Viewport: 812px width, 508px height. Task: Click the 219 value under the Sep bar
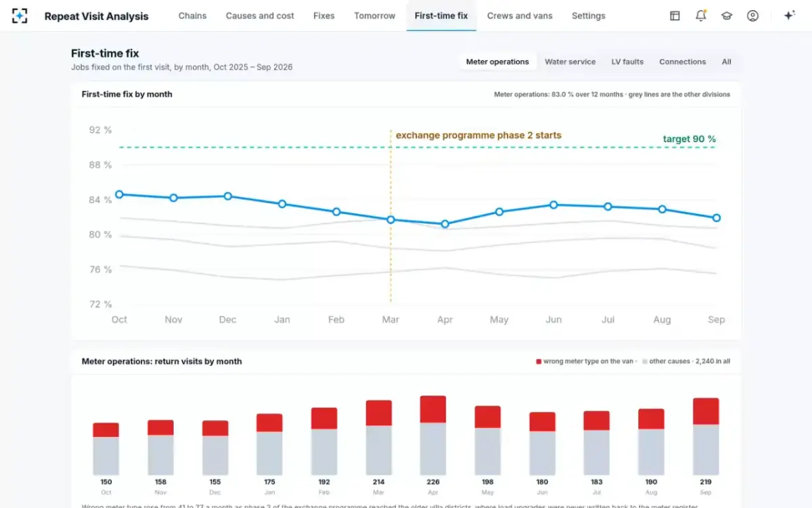(706, 482)
